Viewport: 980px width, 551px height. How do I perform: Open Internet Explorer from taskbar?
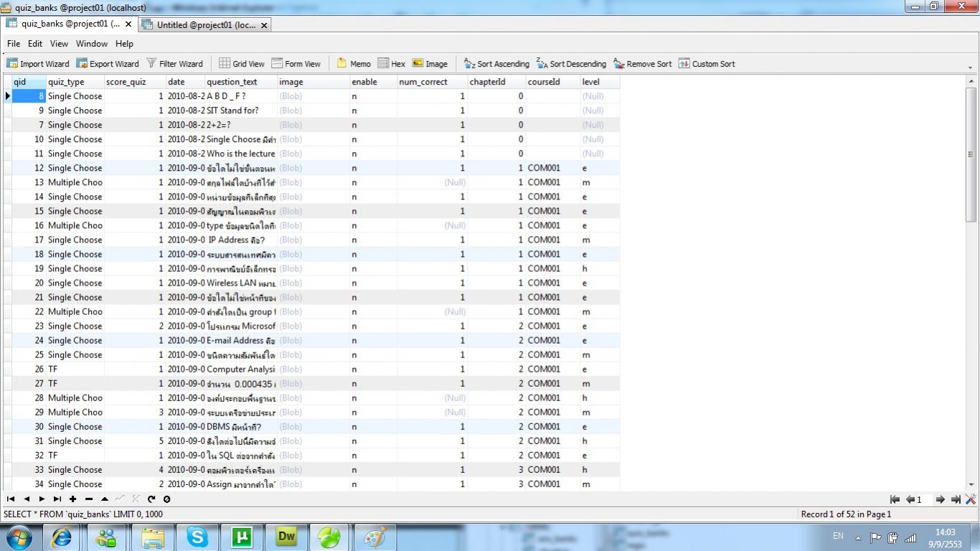[62, 537]
